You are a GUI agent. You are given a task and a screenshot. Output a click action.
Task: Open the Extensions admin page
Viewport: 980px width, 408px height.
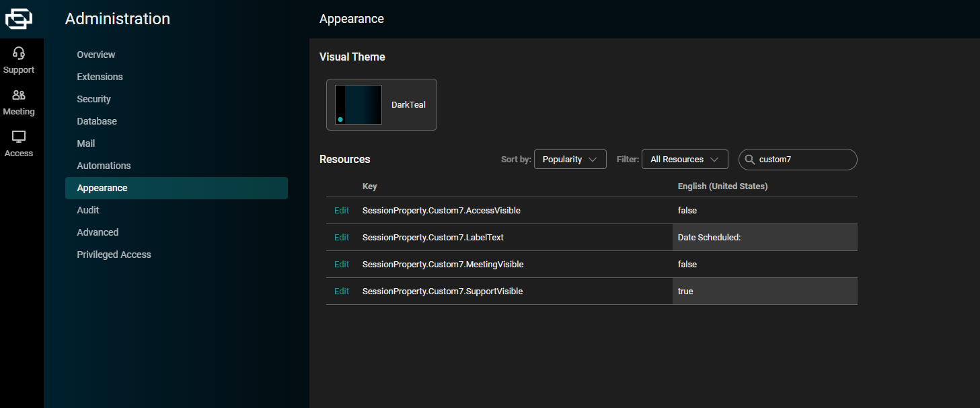(x=100, y=77)
